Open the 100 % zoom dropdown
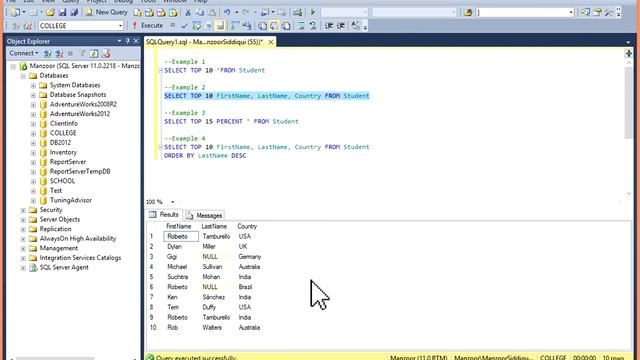The width and height of the screenshot is (640, 360). click(x=173, y=202)
